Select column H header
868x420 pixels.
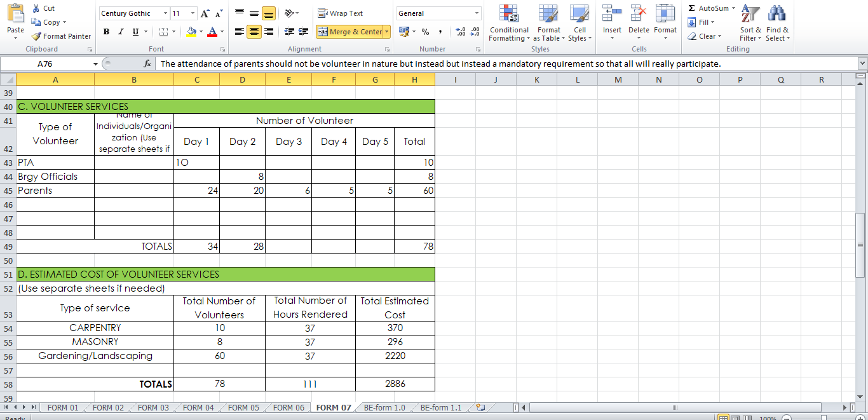[414, 79]
